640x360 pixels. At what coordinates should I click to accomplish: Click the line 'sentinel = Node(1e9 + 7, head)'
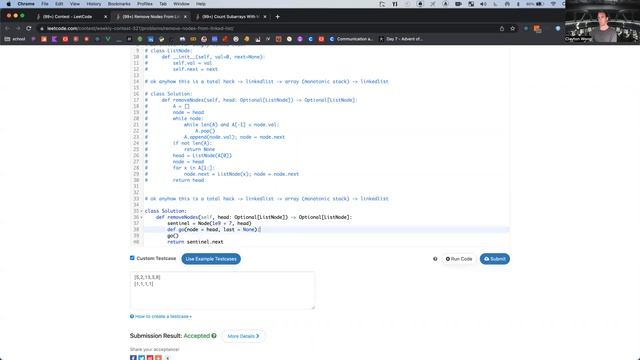209,223
